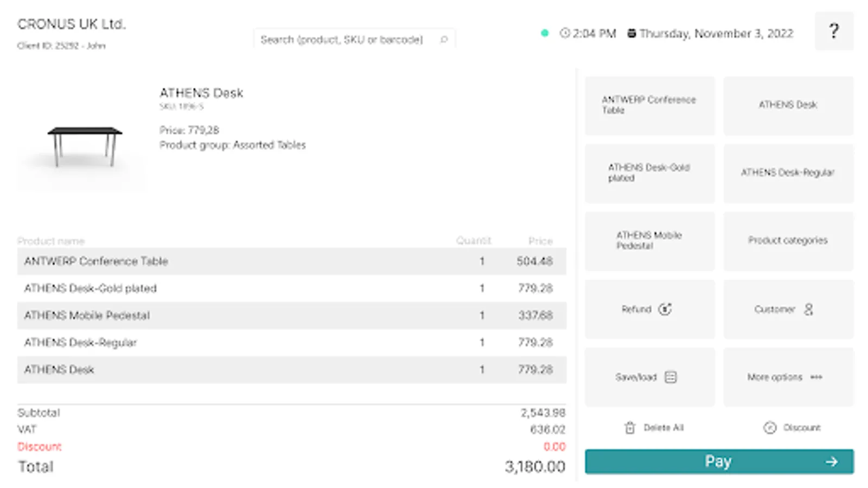Image resolution: width=868 pixels, height=488 pixels.
Task: Add ANTWERP Conference Table product tile
Action: [649, 105]
